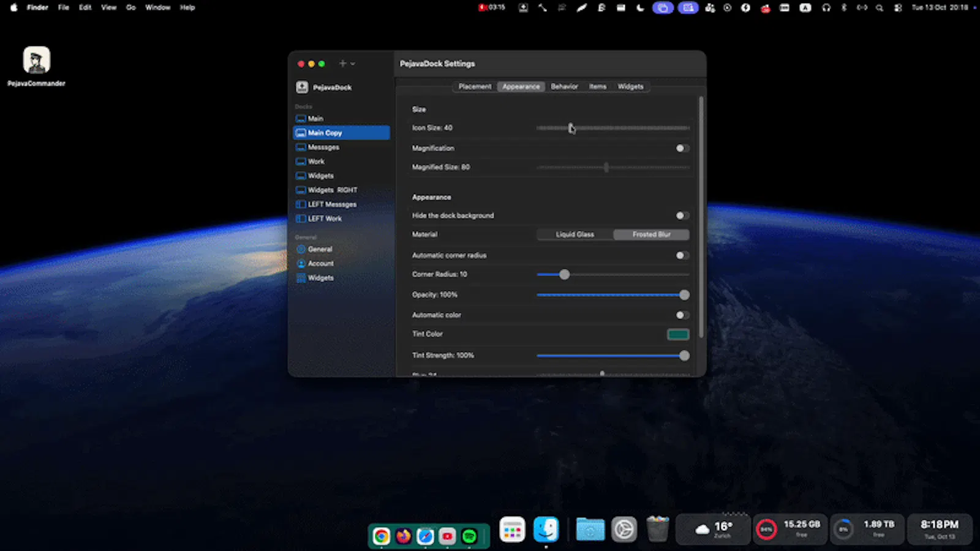The image size is (980, 551).
Task: Click the recording timer 03:15 in menu bar
Action: pyautogui.click(x=492, y=7)
